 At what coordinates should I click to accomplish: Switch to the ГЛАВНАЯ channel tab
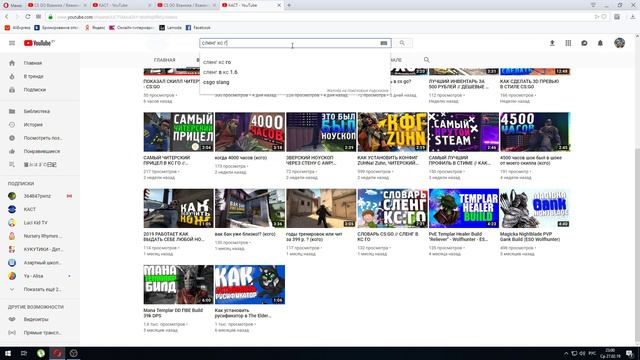(x=164, y=60)
